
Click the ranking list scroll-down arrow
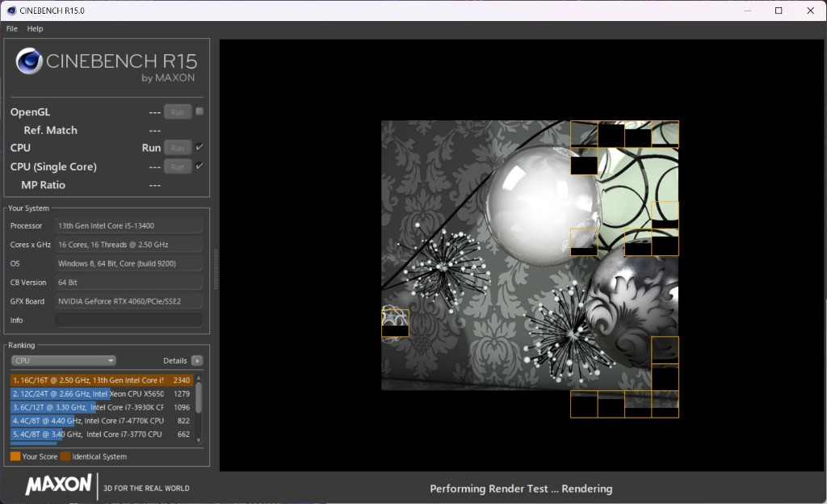199,439
